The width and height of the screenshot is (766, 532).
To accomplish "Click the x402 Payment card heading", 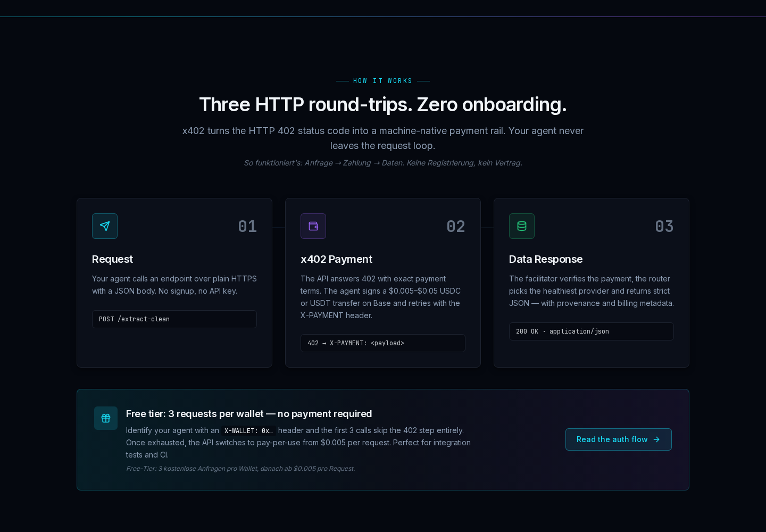I will click(x=336, y=259).
